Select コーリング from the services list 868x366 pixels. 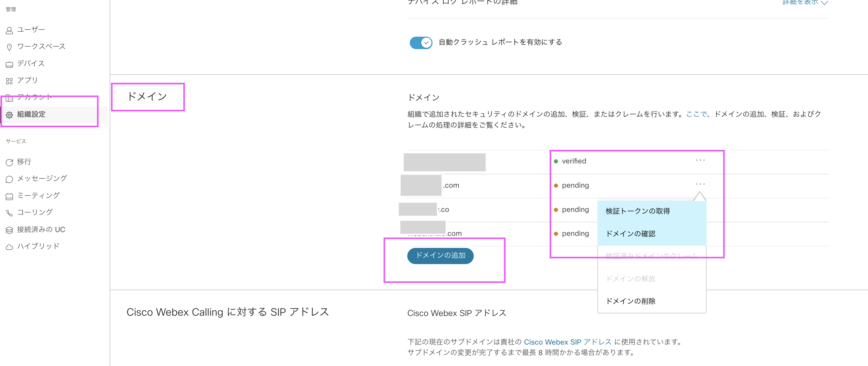coord(35,212)
